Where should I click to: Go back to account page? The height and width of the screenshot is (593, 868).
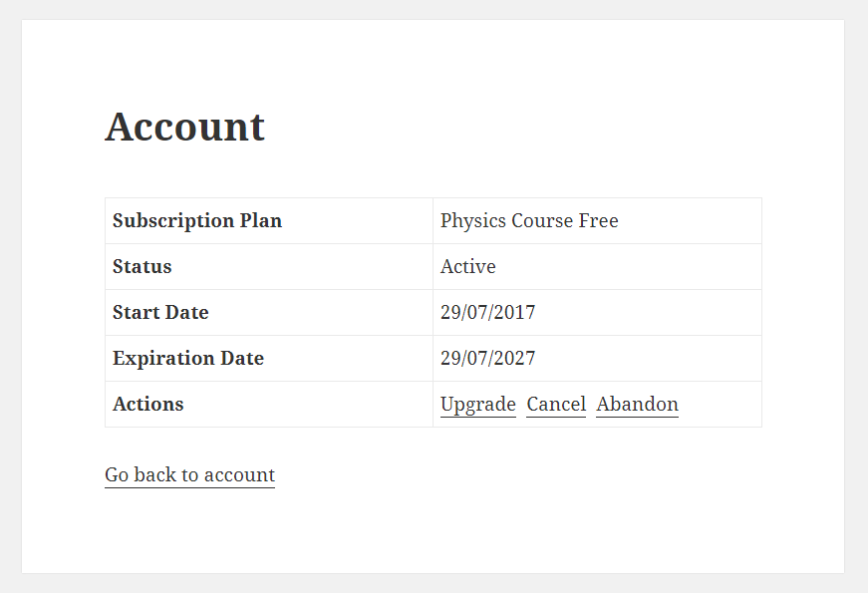pos(190,475)
